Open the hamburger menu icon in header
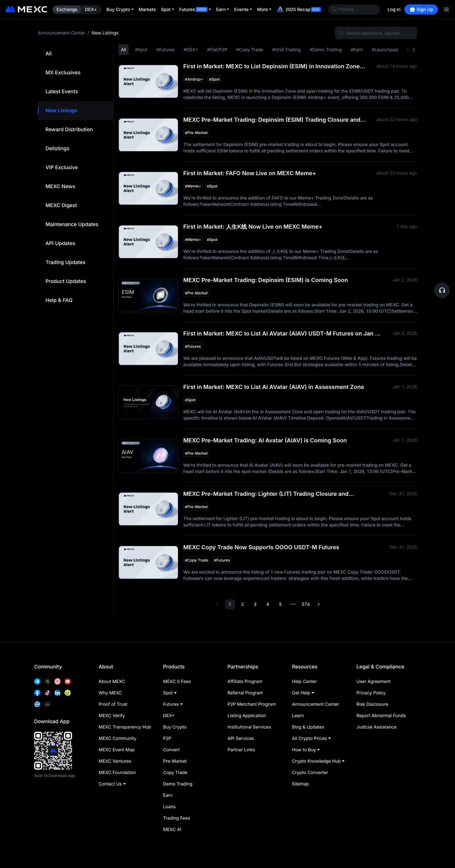The width and height of the screenshot is (455, 868). tap(446, 9)
